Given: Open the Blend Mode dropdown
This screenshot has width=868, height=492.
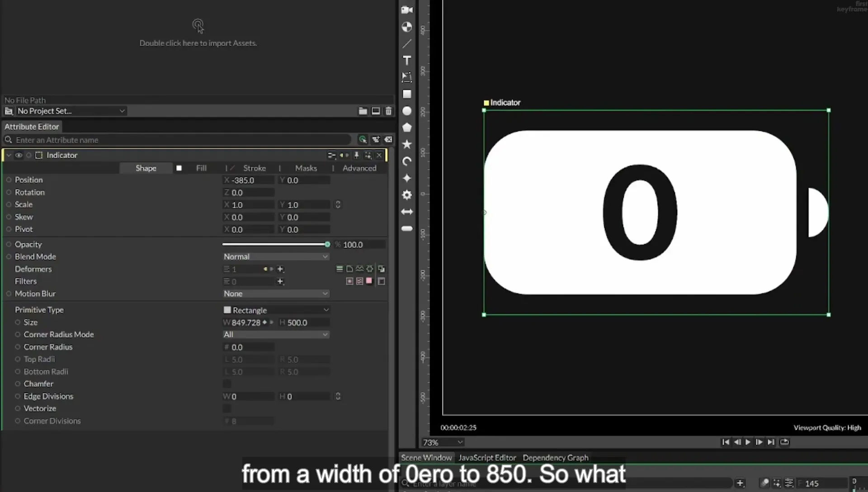Looking at the screenshot, I should [x=276, y=256].
